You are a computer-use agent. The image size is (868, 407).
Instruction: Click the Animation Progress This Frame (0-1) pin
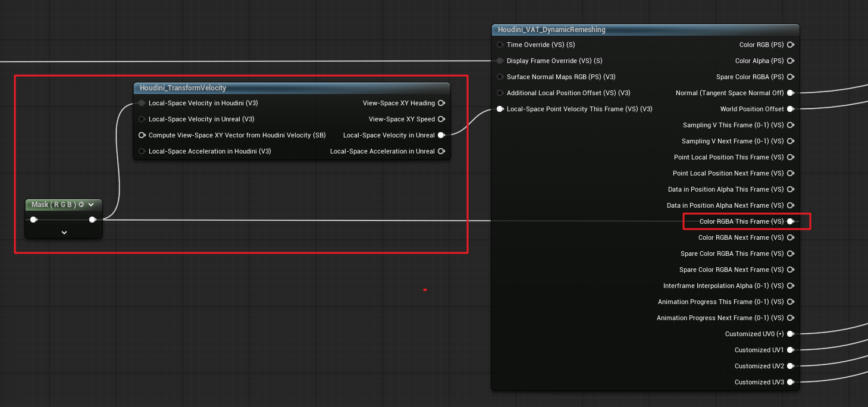[x=790, y=302]
